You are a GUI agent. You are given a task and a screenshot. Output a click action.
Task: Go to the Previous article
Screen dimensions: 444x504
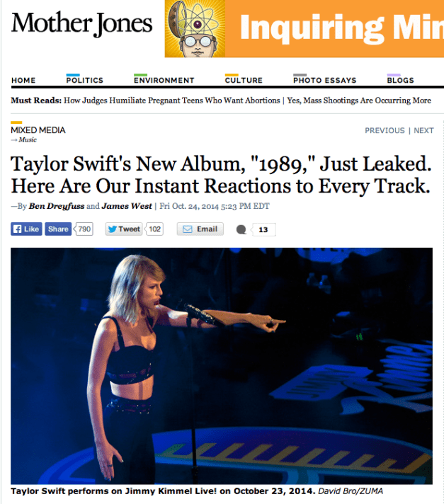[385, 130]
